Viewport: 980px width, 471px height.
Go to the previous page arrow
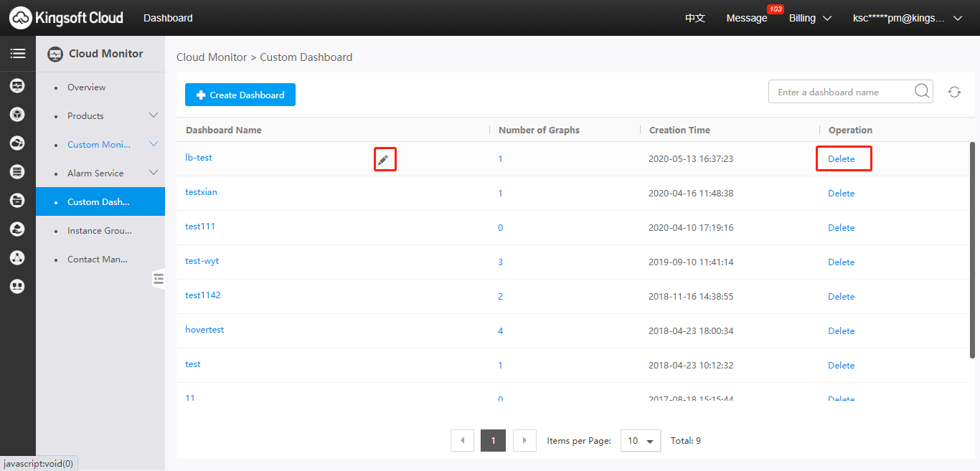pos(462,440)
